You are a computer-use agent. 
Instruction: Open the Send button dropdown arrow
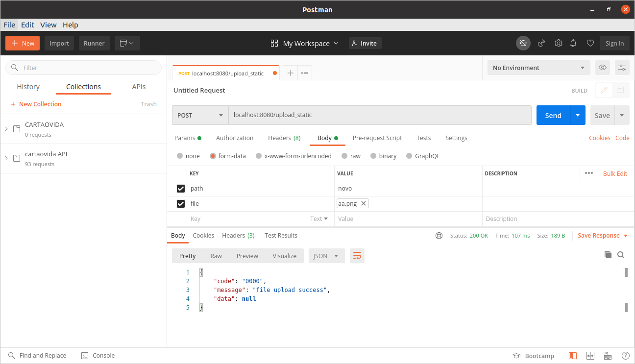tap(577, 115)
